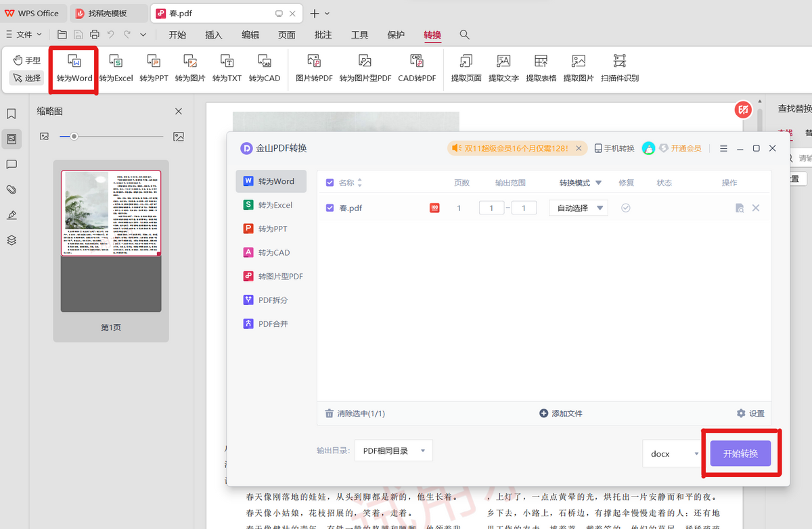812x529 pixels.
Task: Select 转为Excel in the dialog sidebar
Action: (x=271, y=205)
